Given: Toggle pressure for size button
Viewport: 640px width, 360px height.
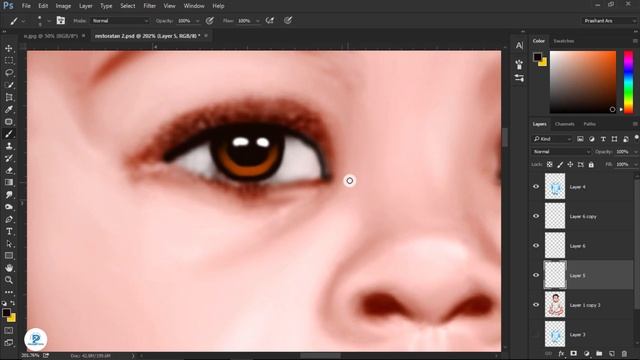Looking at the screenshot, I should [288, 20].
